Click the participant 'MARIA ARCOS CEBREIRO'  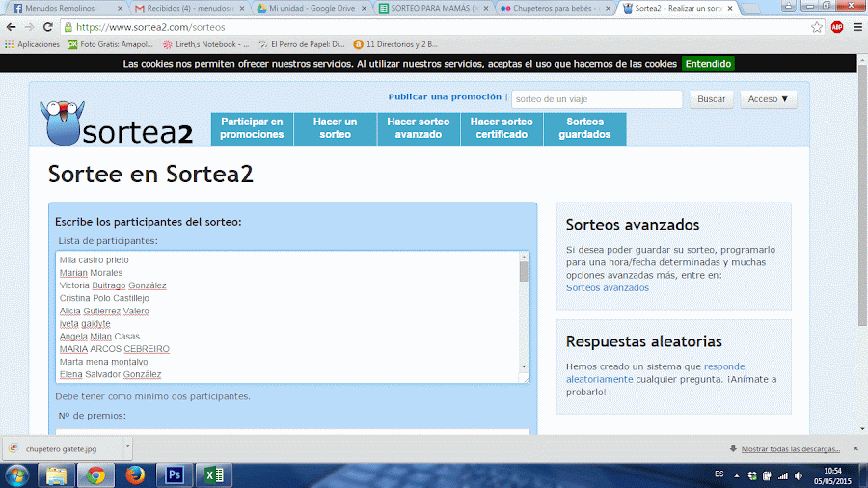(115, 349)
